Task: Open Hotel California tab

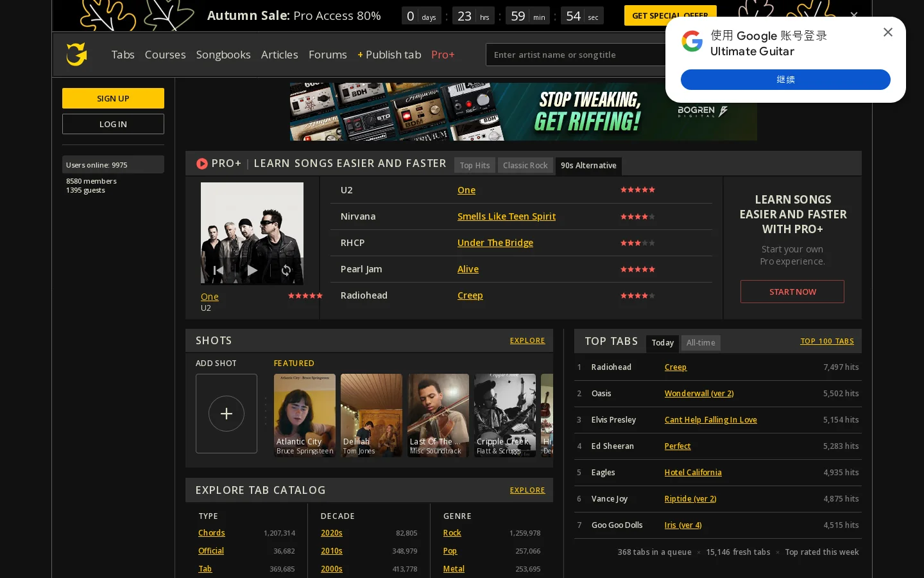Action: [x=693, y=473]
